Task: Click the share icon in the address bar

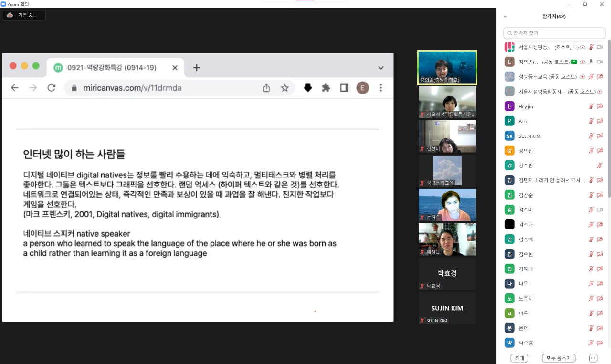Action: 267,88
